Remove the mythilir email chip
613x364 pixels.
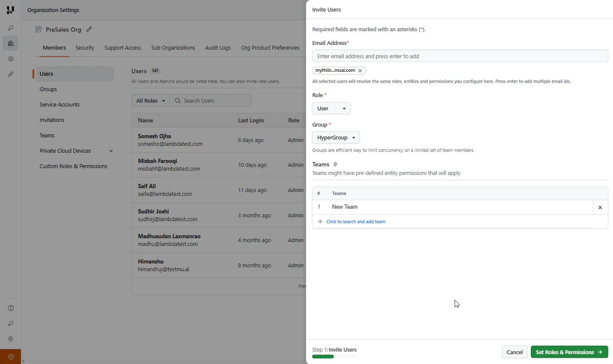360,71
